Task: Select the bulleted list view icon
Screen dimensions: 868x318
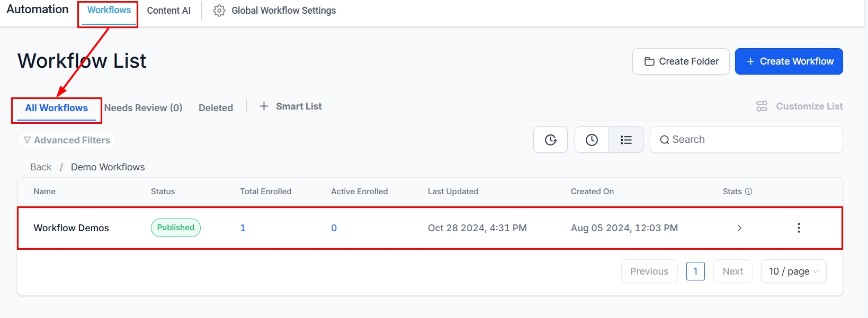Action: [x=626, y=140]
